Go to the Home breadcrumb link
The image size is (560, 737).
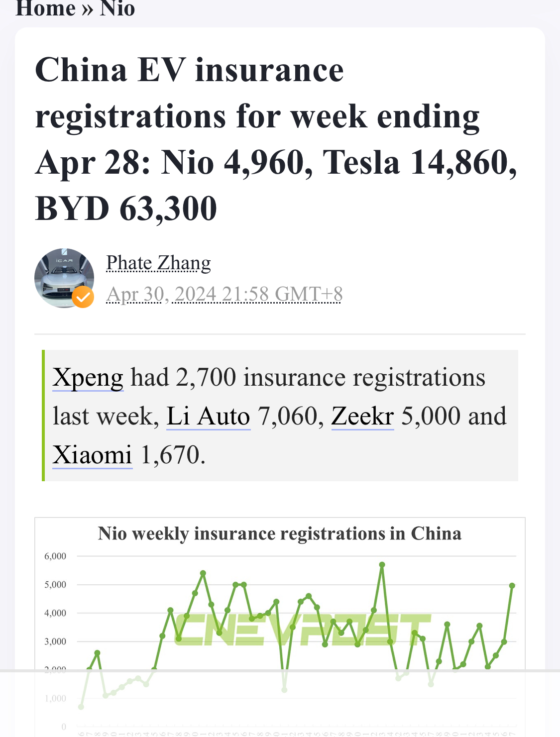click(45, 8)
